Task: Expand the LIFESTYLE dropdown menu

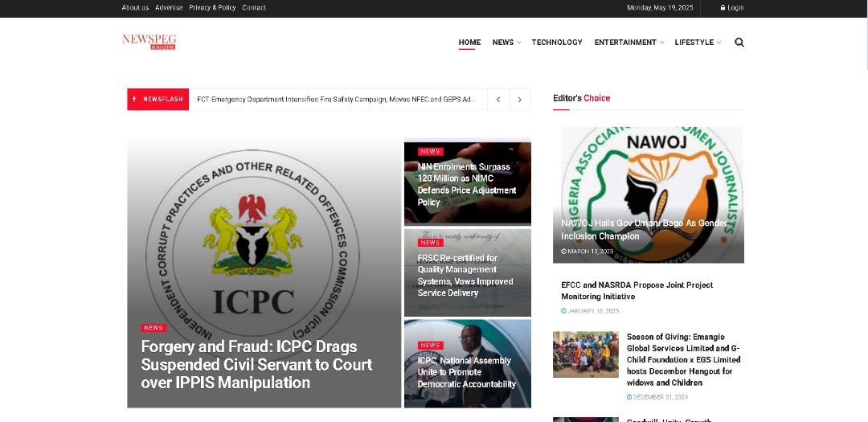Action: point(698,42)
